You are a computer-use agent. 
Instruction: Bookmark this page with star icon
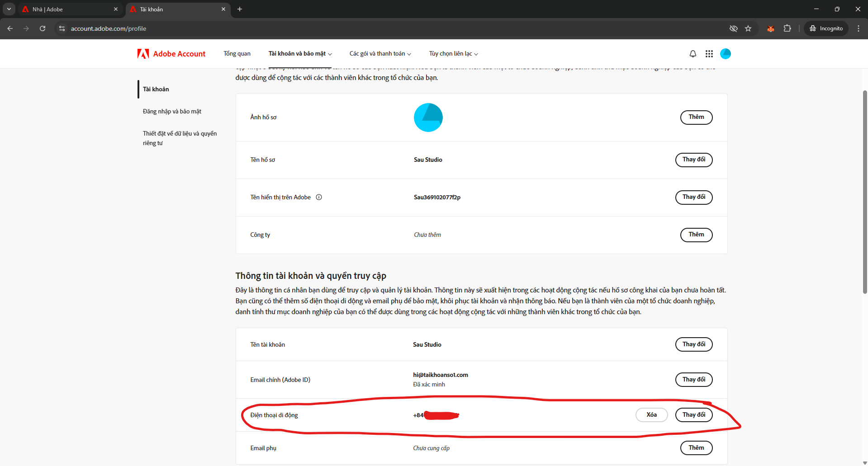click(748, 28)
